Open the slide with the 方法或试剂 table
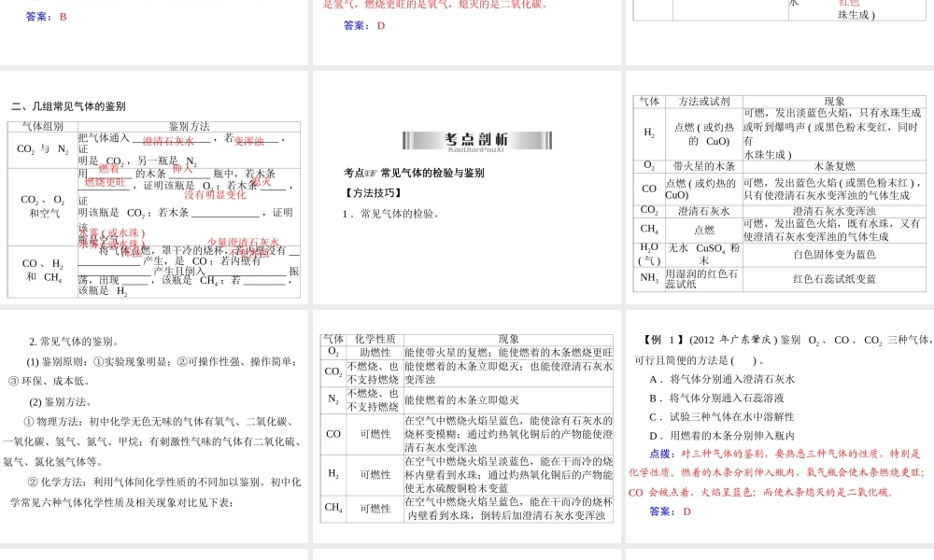 coord(780,187)
